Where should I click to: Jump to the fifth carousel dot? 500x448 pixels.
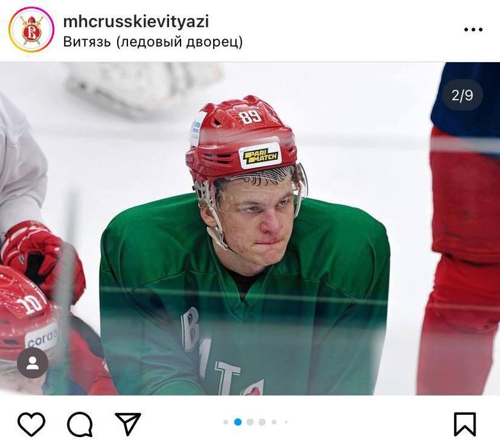[274, 422]
